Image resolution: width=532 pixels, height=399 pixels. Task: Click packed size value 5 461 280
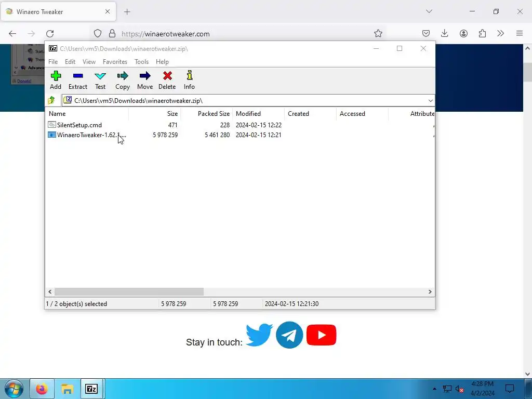tap(217, 135)
